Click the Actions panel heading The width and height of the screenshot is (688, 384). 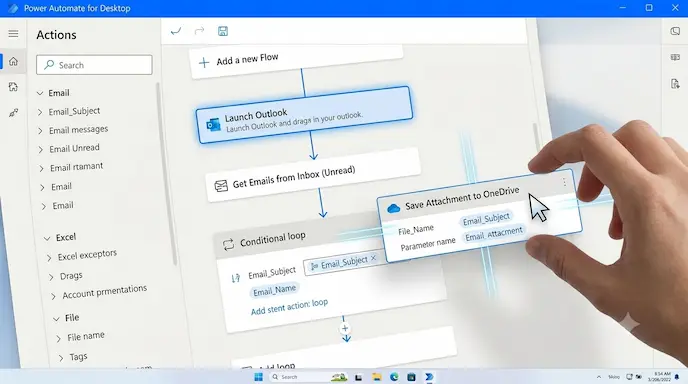[56, 35]
